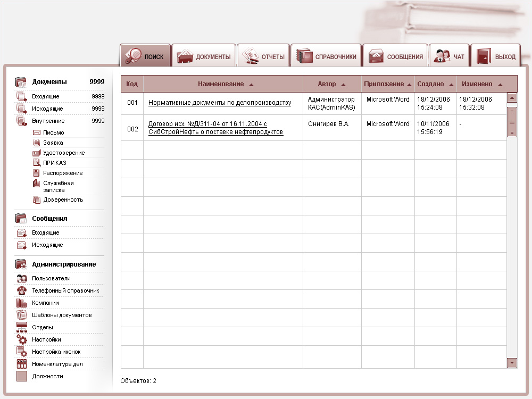
Task: Click the table scrollbar down arrow
Action: coord(512,363)
